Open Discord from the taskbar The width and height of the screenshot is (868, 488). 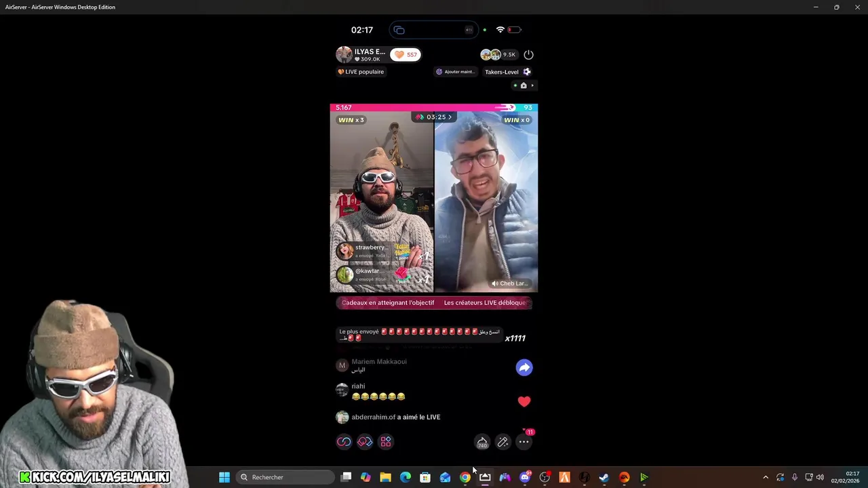[525, 477]
